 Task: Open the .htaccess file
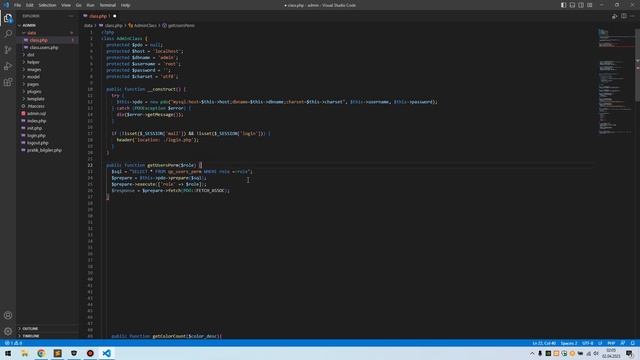(36, 106)
